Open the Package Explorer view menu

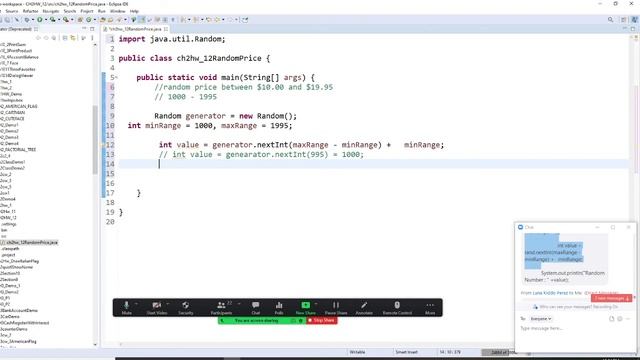pyautogui.click(x=92, y=38)
